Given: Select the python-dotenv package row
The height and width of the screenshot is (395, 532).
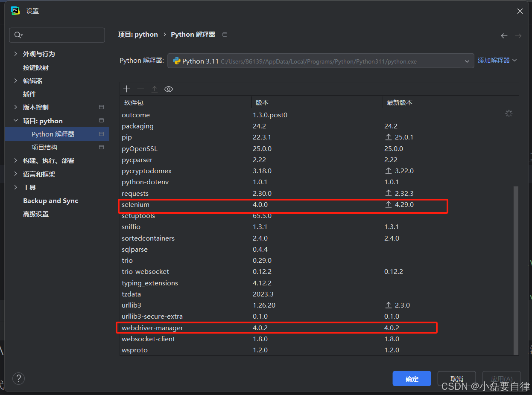Looking at the screenshot, I should [x=316, y=182].
